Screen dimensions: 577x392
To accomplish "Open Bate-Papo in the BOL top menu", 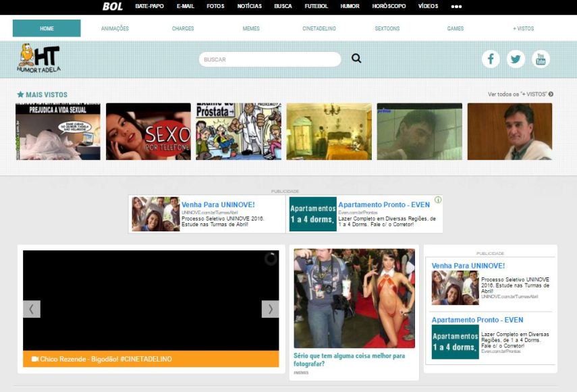I will pyautogui.click(x=149, y=7).
